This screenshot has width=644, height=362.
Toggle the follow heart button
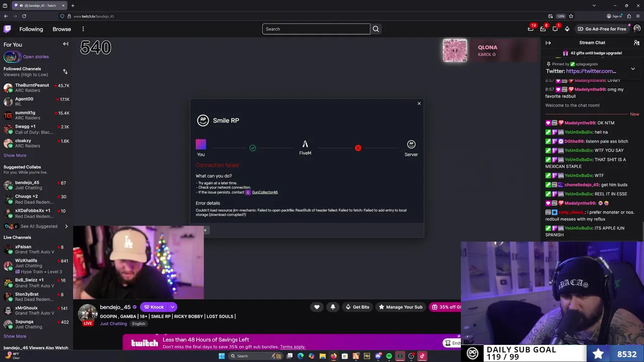pyautogui.click(x=317, y=307)
